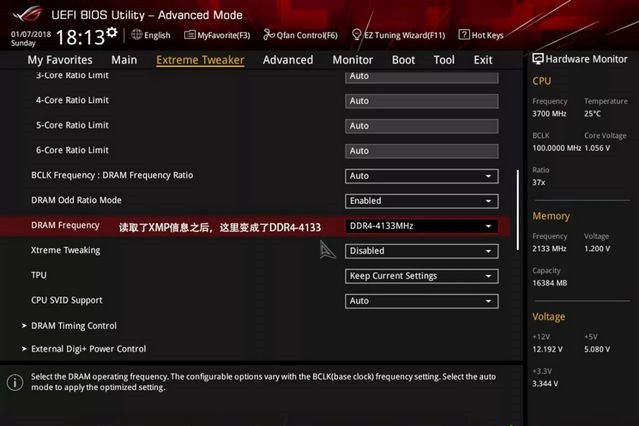Click Qfan Control(F6) text button

point(307,35)
